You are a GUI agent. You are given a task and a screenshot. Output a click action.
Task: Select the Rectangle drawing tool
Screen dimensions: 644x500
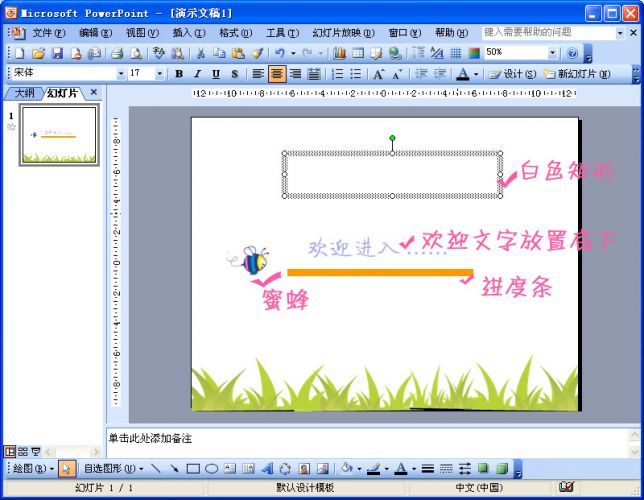pos(193,468)
